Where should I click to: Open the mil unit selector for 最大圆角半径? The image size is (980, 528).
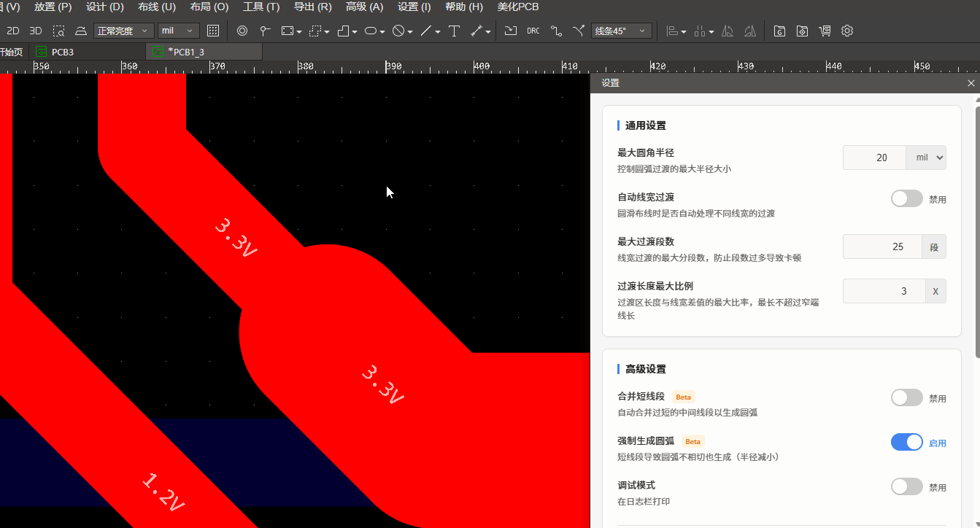click(x=926, y=158)
